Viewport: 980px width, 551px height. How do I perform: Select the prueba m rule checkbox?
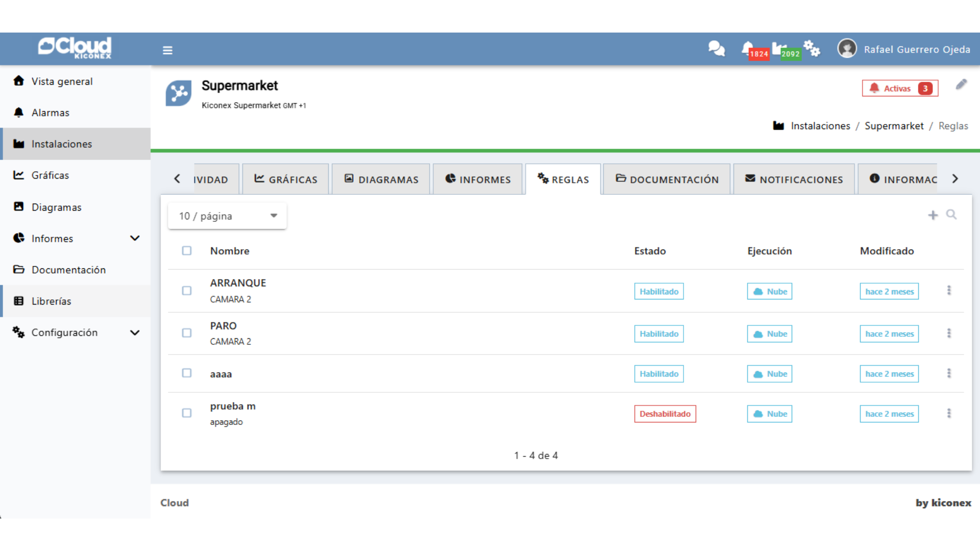point(187,413)
